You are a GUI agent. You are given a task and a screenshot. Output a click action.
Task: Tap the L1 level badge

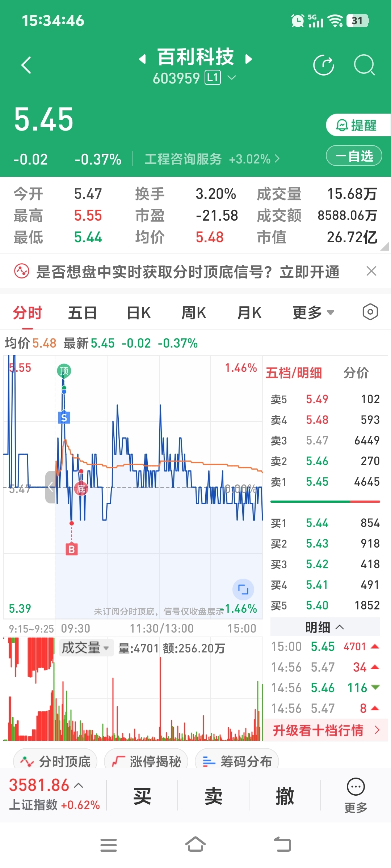click(213, 78)
